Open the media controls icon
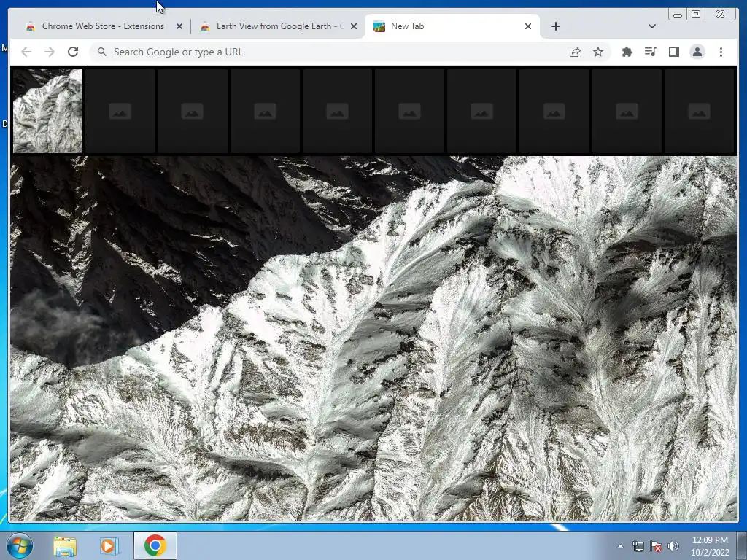Screen dimensions: 747x560 pos(650,52)
